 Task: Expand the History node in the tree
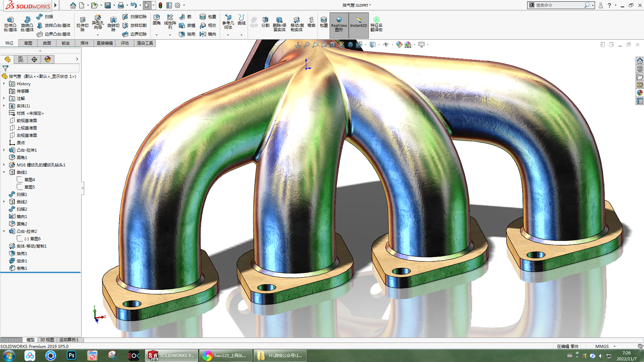coord(4,84)
